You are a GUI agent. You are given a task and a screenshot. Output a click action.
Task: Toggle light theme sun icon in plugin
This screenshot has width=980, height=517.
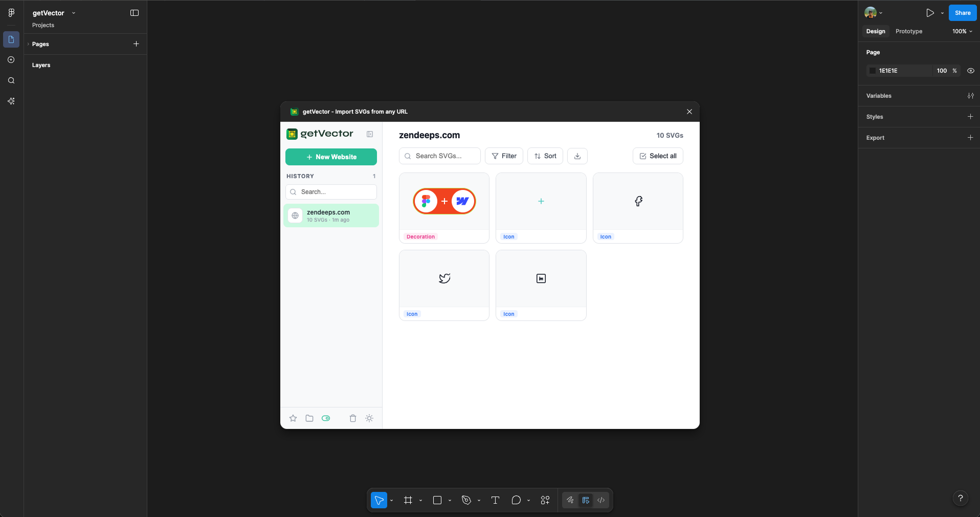[369, 418]
